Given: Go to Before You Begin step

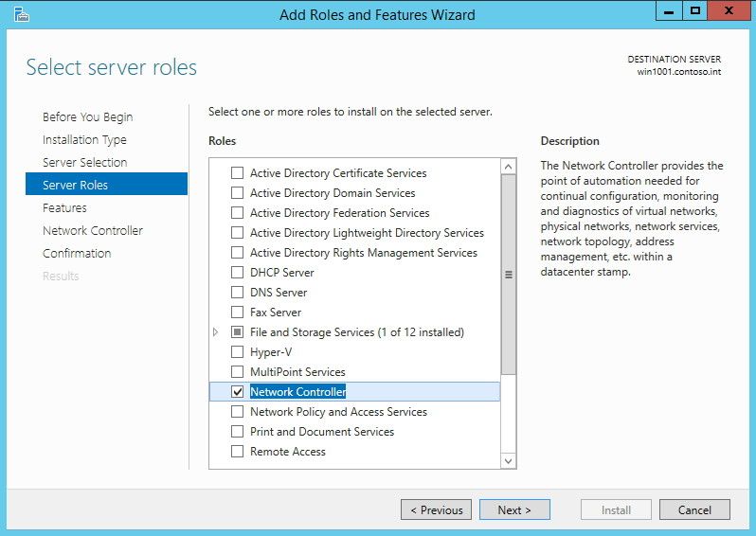Looking at the screenshot, I should [88, 117].
